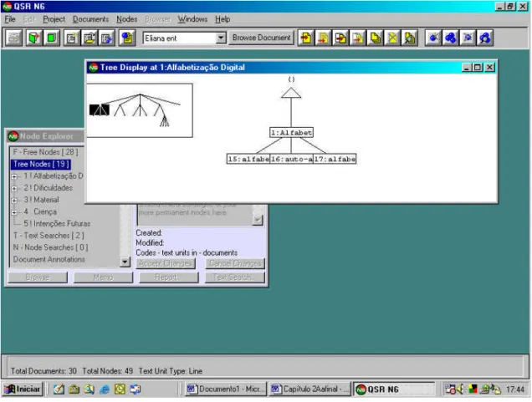532x402 pixels.
Task: Click the Accept Changes button
Action: tap(166, 263)
